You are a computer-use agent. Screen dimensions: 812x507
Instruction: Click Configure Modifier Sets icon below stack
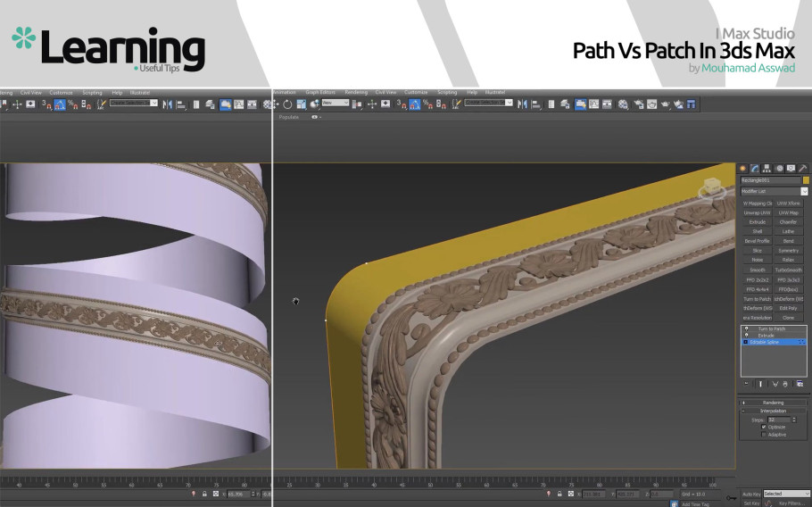tap(800, 384)
